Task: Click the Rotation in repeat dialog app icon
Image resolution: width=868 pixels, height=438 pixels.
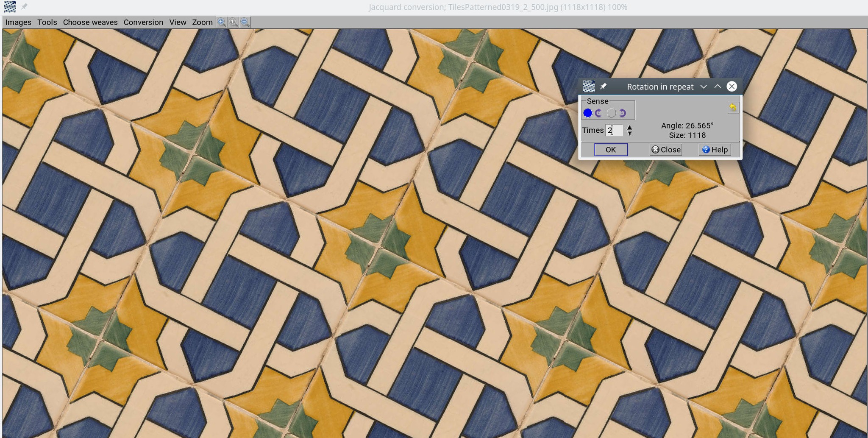Action: coord(589,86)
